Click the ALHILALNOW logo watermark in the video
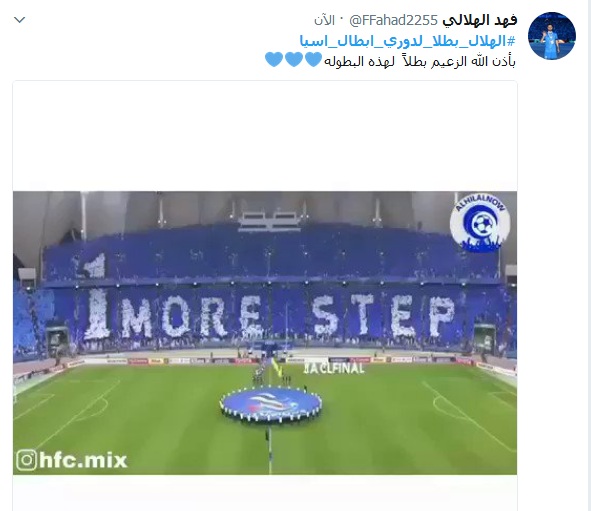This screenshot has width=591, height=511. coord(480,223)
